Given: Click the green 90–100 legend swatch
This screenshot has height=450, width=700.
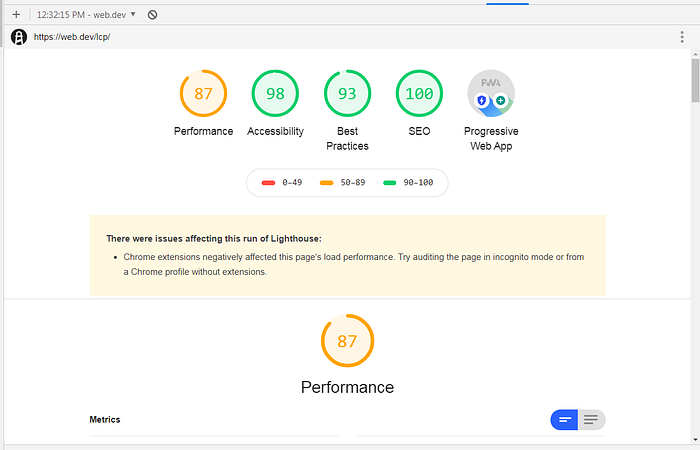Looking at the screenshot, I should pos(390,183).
